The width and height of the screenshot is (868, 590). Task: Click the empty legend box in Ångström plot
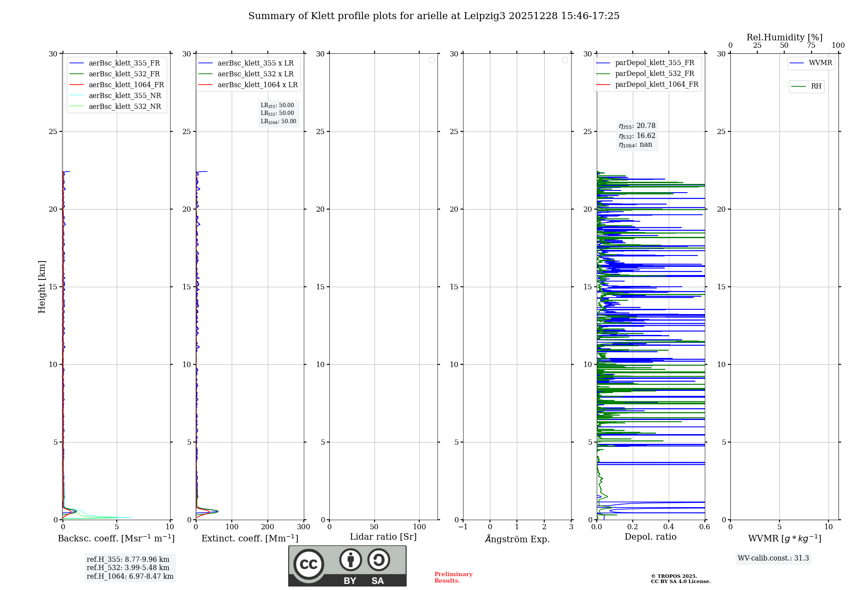click(565, 60)
